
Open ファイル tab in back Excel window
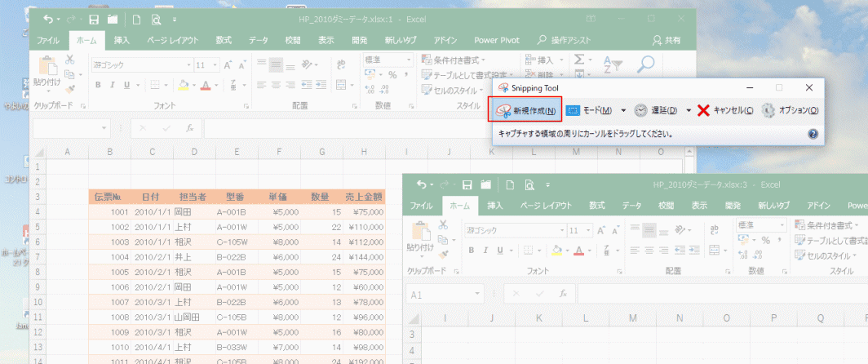click(x=48, y=41)
